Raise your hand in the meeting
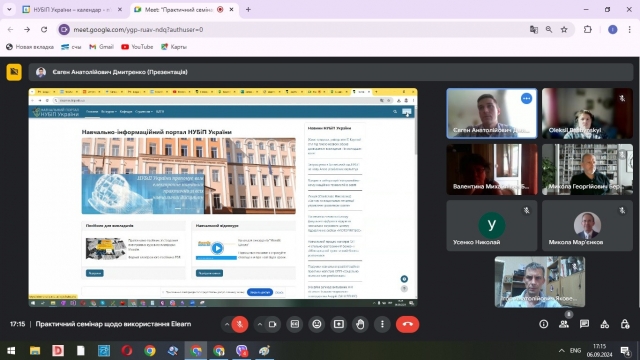The height and width of the screenshot is (360, 640). point(360,324)
